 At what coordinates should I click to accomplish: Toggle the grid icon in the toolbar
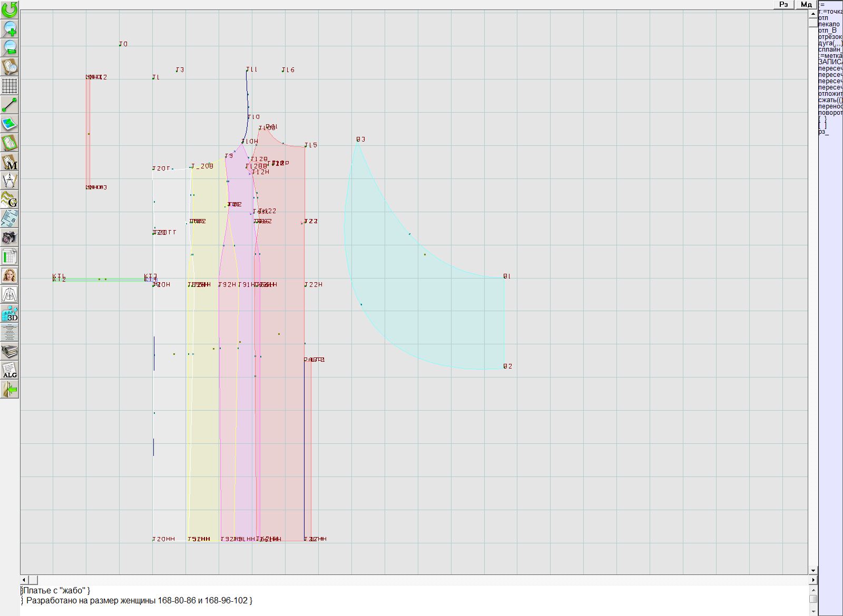(x=9, y=86)
